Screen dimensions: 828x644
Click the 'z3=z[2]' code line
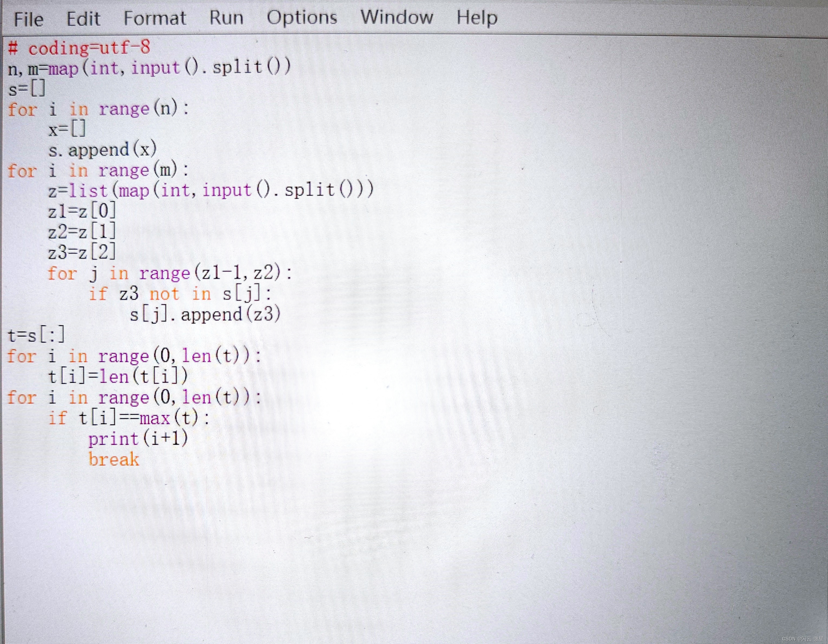(x=82, y=252)
